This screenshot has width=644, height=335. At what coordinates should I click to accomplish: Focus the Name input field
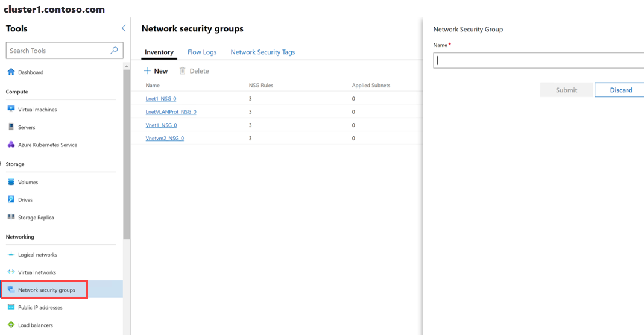pos(537,60)
